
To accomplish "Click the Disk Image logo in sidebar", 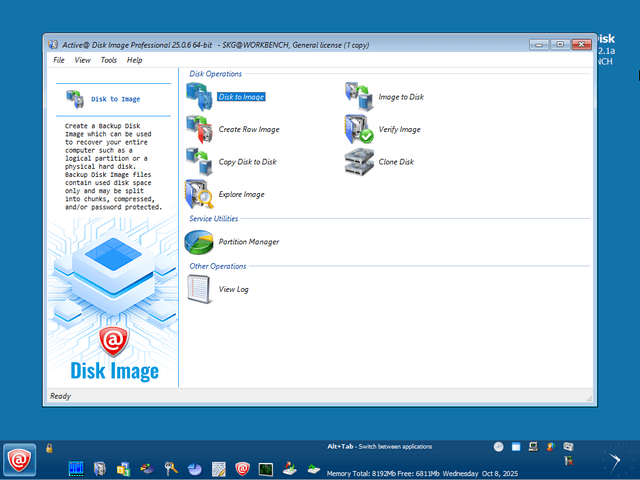I will tap(114, 355).
